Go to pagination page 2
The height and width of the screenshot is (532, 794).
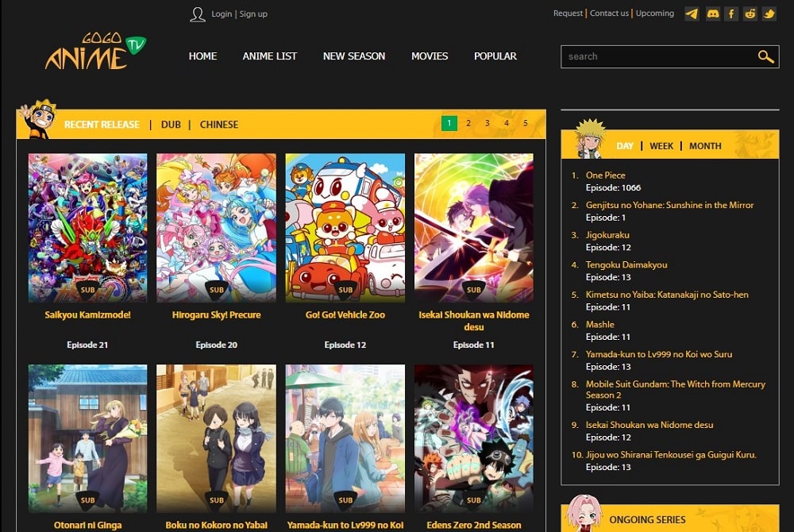468,123
